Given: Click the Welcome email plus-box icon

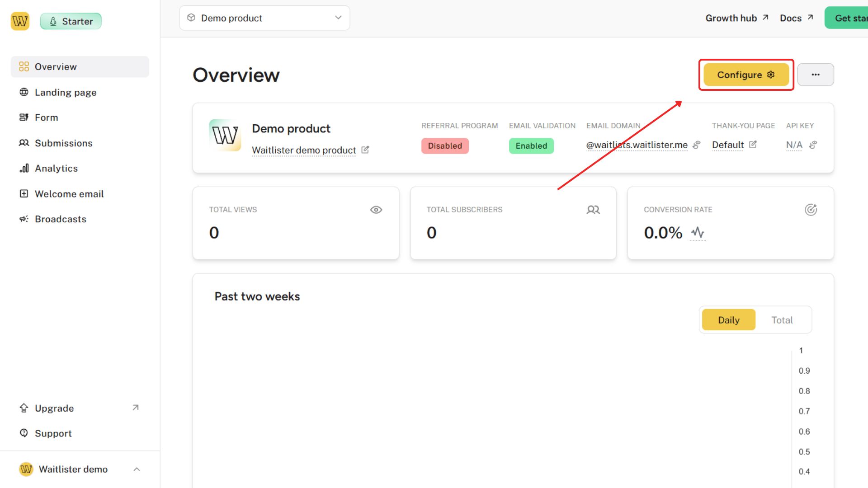Looking at the screenshot, I should click(x=24, y=194).
